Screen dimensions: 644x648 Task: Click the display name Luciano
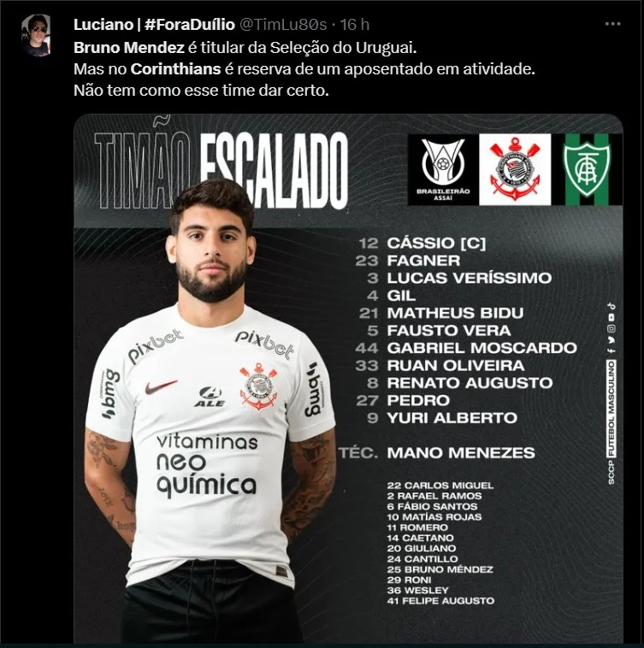(x=103, y=25)
